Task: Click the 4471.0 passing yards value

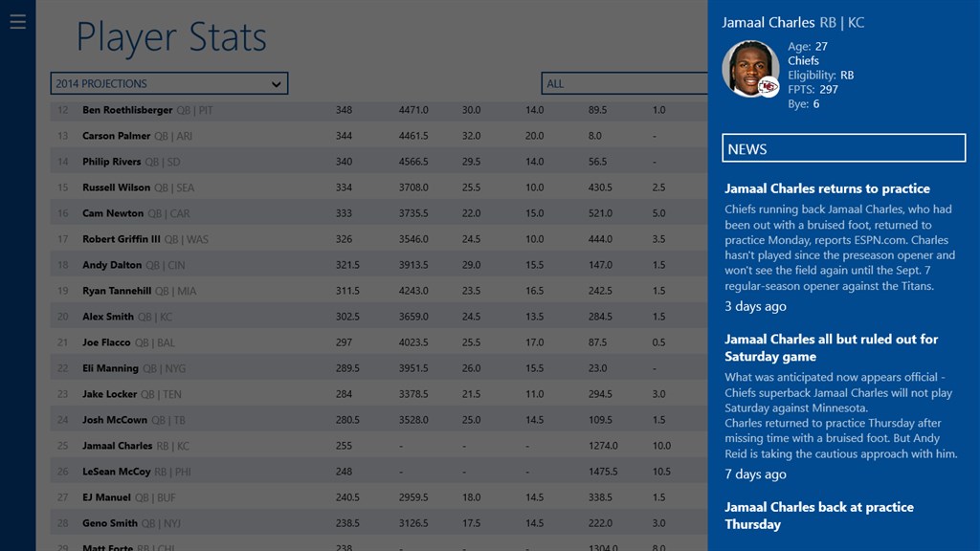Action: point(413,110)
